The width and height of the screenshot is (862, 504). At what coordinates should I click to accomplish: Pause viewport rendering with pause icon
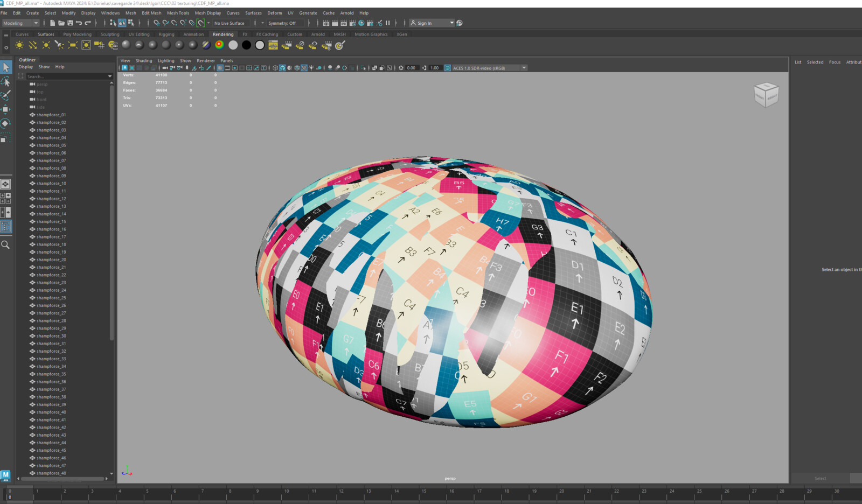387,23
